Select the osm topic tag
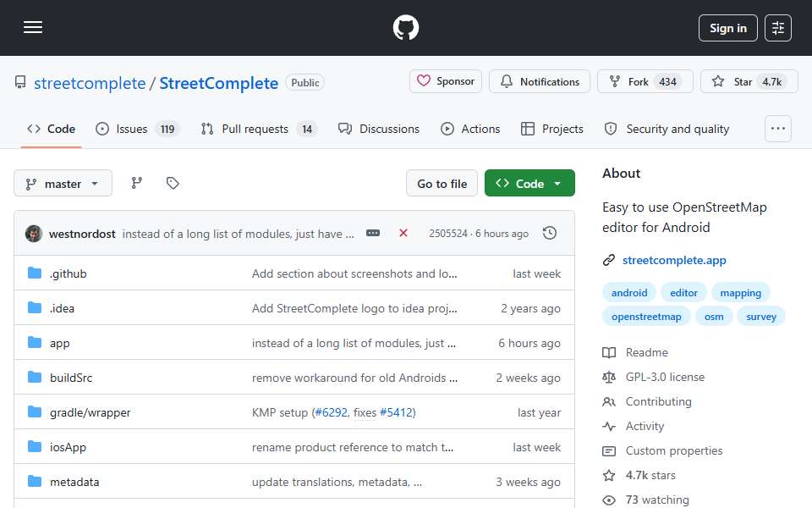The image size is (812, 508). (x=714, y=317)
